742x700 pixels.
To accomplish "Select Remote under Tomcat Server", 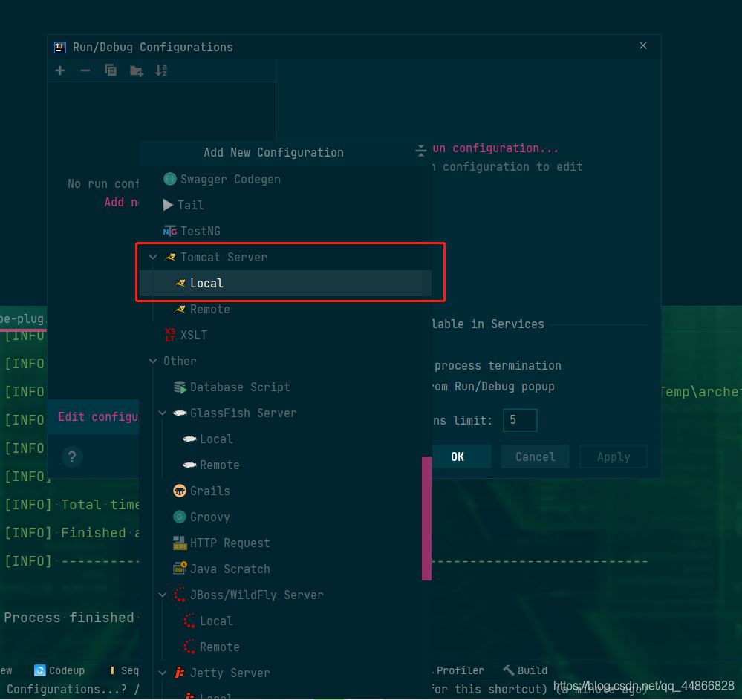I will tap(285, 310).
